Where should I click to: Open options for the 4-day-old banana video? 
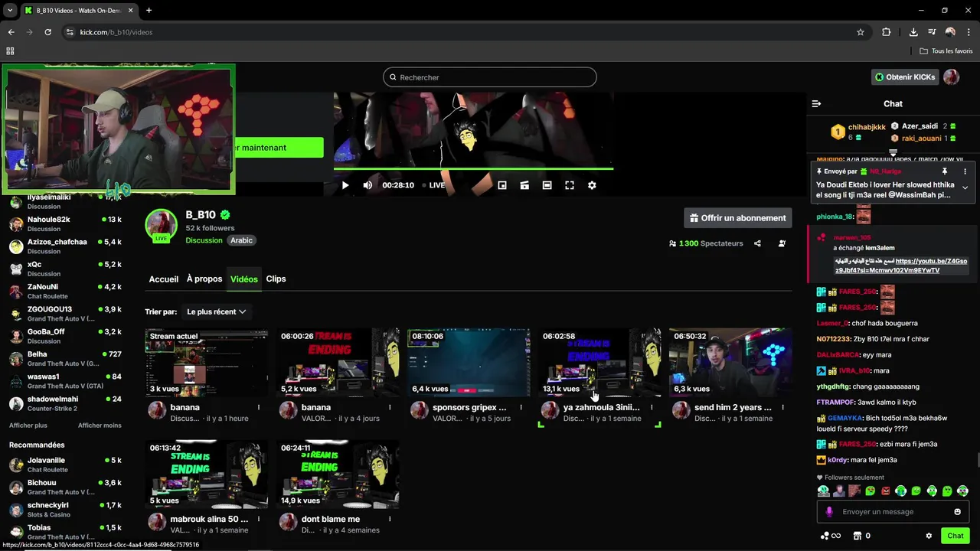pyautogui.click(x=390, y=407)
